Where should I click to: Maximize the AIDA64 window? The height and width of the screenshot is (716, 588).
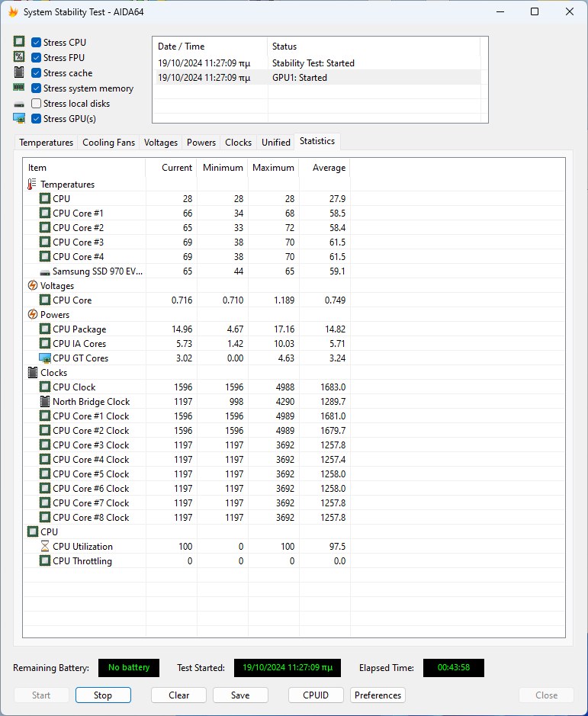pos(535,12)
